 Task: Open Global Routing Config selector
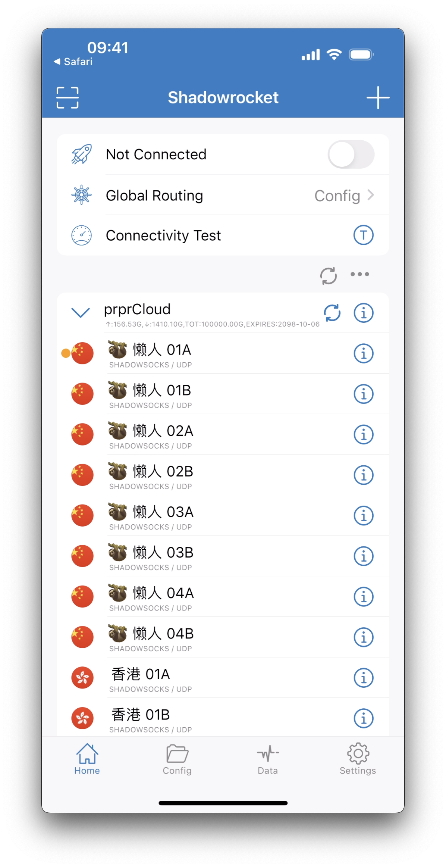(x=223, y=195)
